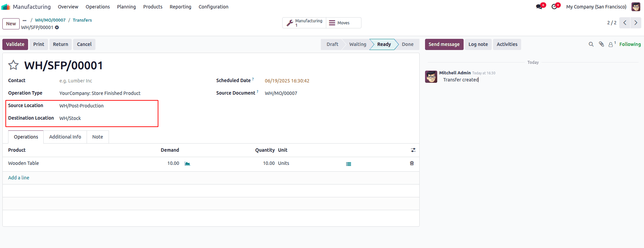Open Activities in the chatter
This screenshot has width=644, height=248.
point(507,44)
